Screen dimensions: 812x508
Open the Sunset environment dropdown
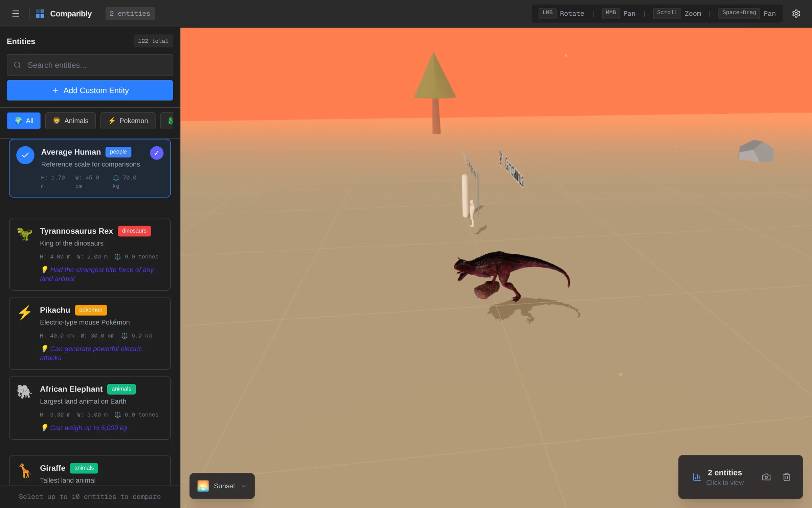[x=222, y=486]
